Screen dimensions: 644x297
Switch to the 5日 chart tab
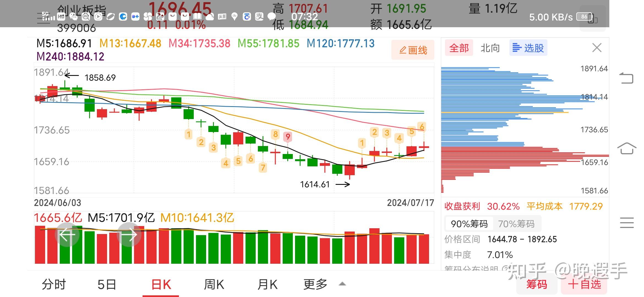click(x=107, y=285)
